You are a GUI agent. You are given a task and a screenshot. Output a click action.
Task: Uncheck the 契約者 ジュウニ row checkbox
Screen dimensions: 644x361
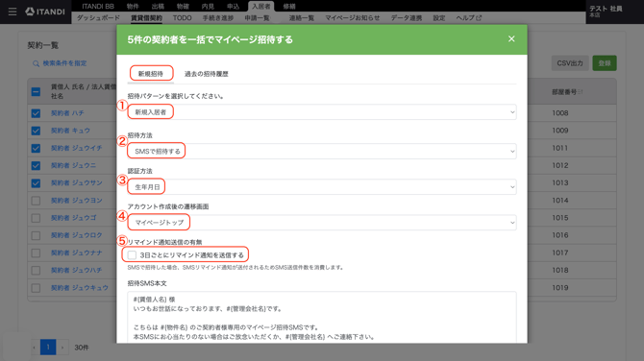pos(36,165)
